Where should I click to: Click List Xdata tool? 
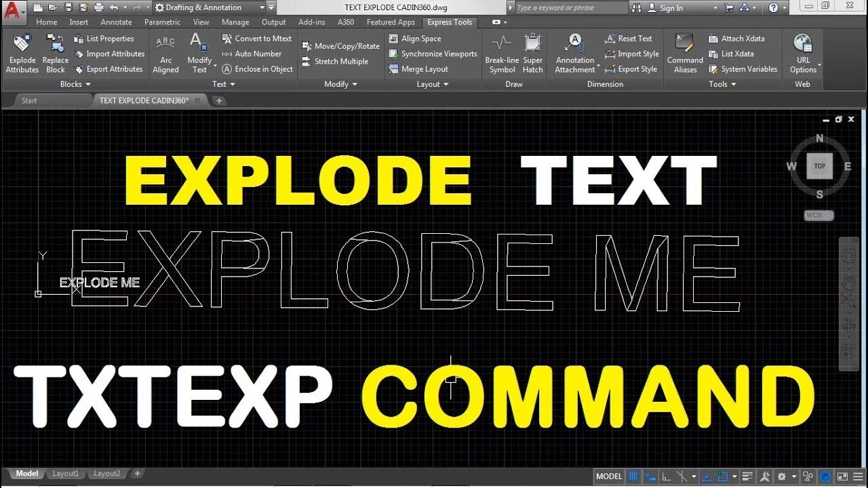point(731,54)
